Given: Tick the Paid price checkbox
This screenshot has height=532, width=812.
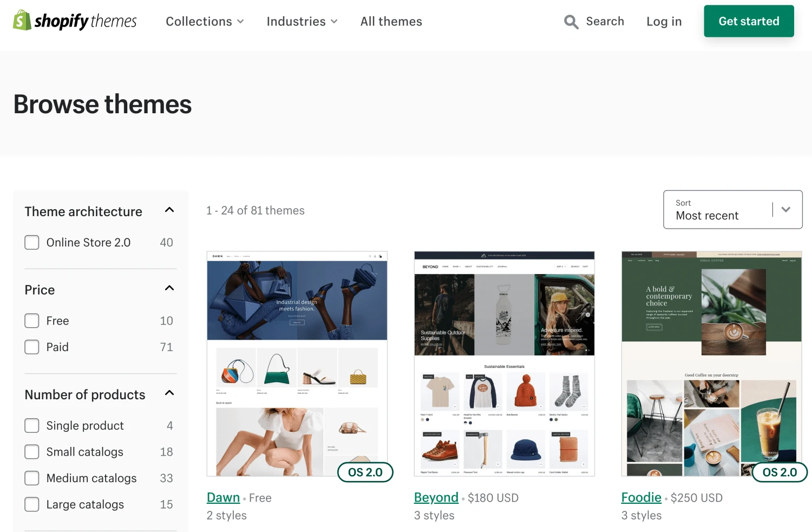Looking at the screenshot, I should coord(32,347).
